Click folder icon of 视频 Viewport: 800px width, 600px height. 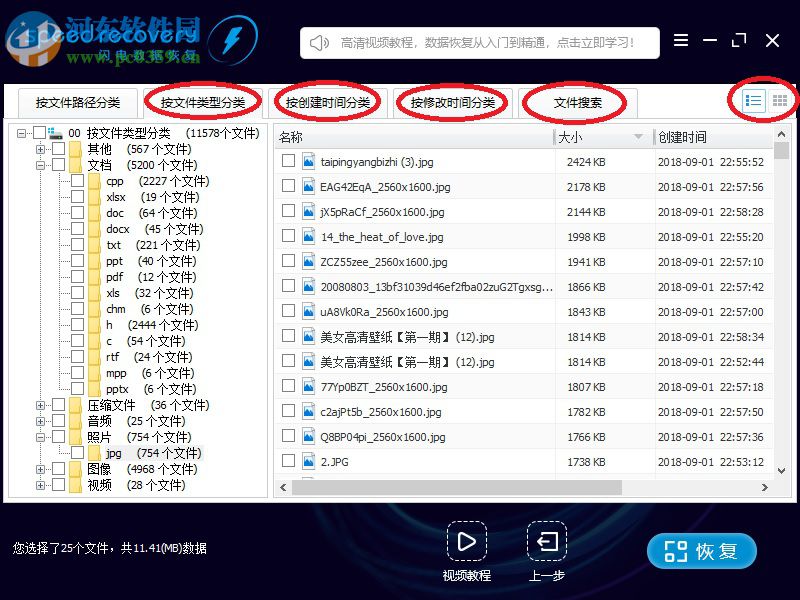76,485
